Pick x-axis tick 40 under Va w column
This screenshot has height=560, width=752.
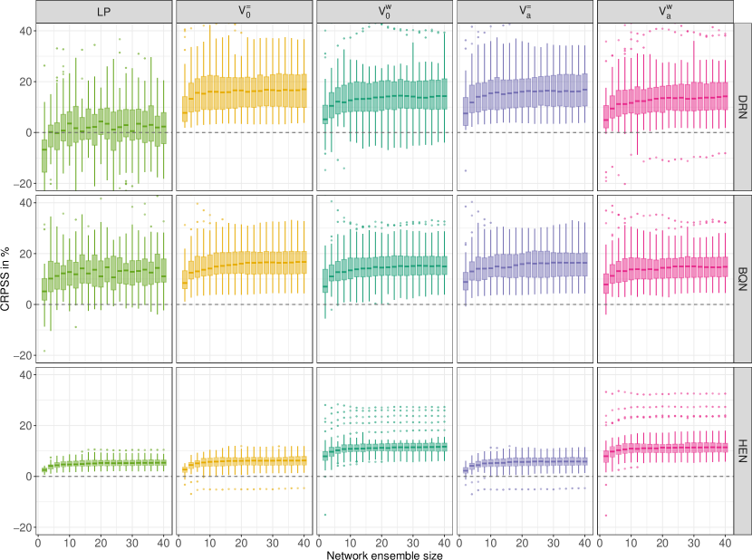point(725,543)
